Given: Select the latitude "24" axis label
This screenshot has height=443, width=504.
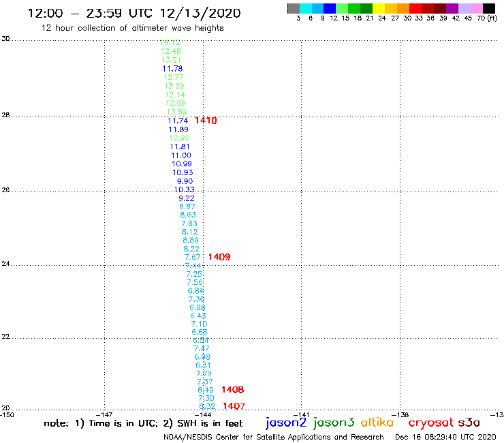Looking at the screenshot, I should point(5,264).
